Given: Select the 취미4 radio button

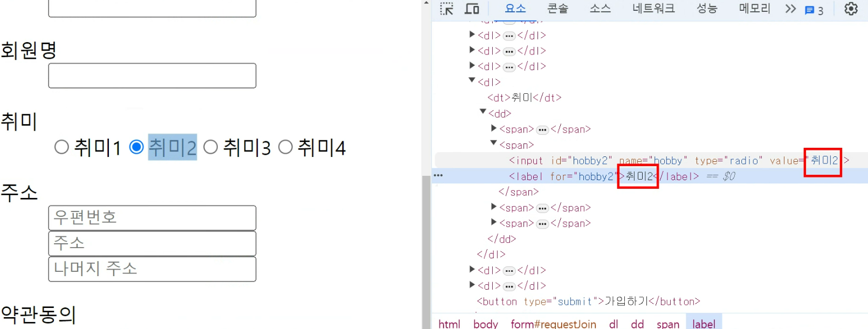Looking at the screenshot, I should [285, 147].
